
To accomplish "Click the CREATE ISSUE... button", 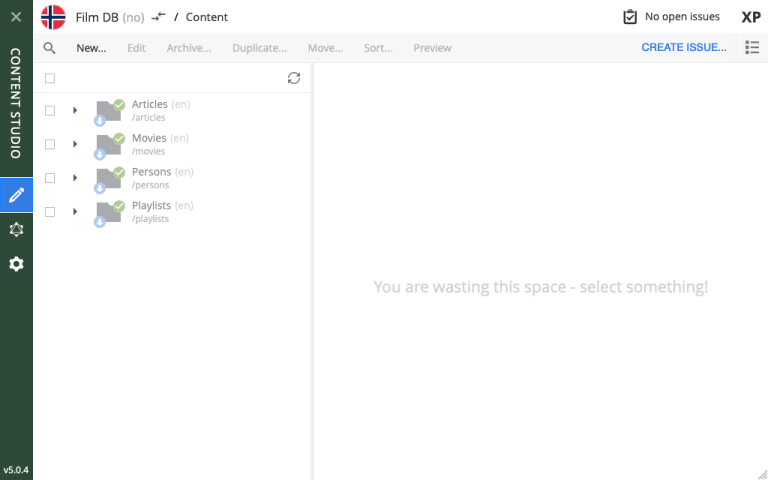I will [x=684, y=48].
